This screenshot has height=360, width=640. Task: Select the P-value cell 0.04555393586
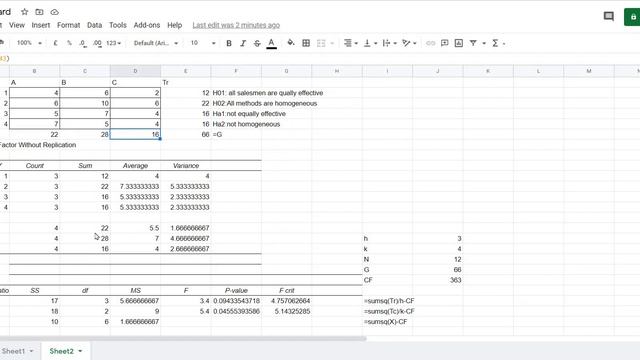(x=236, y=311)
